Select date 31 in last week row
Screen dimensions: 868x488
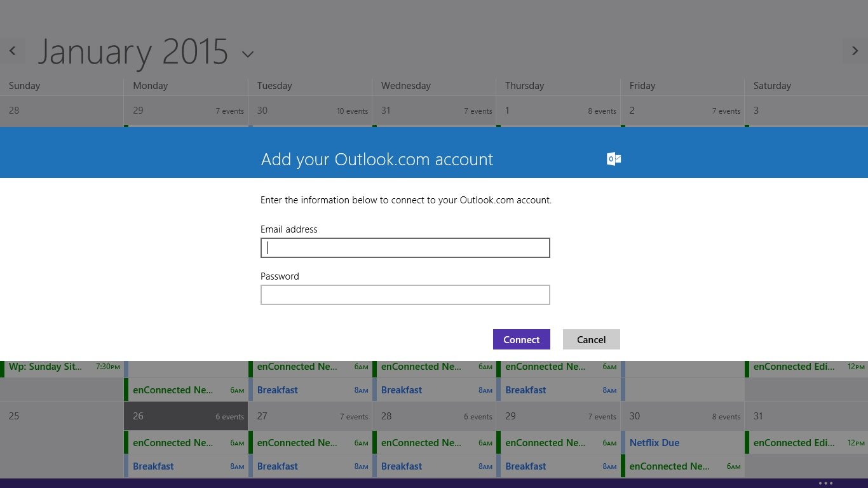(x=806, y=416)
